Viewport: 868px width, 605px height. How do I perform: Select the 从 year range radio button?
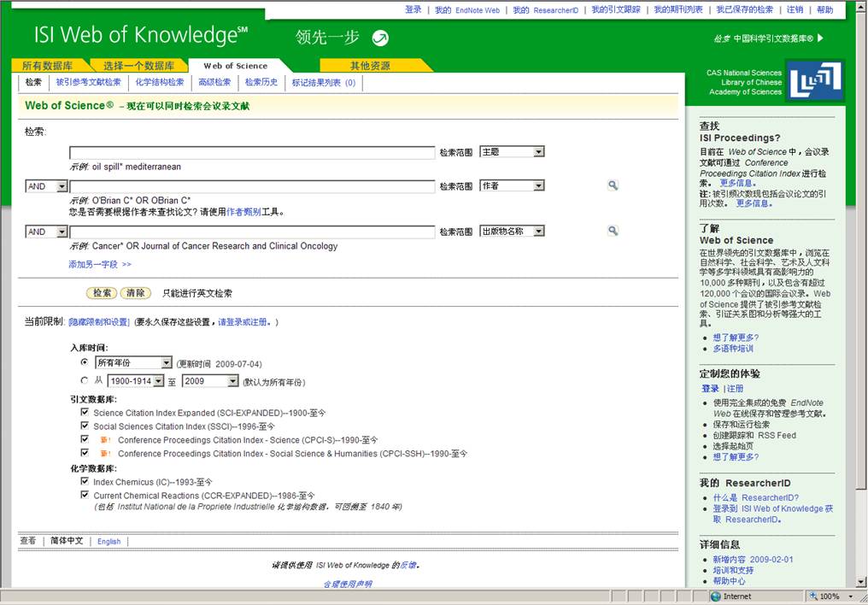(84, 381)
